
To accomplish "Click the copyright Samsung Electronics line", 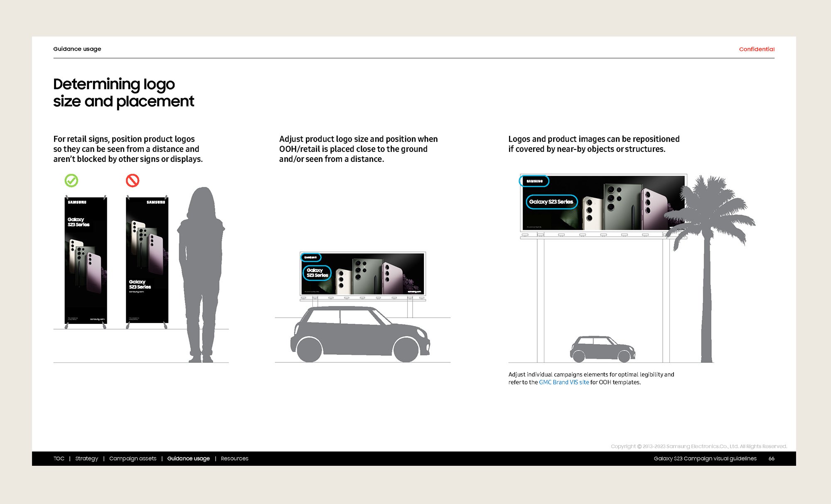I will (699, 446).
